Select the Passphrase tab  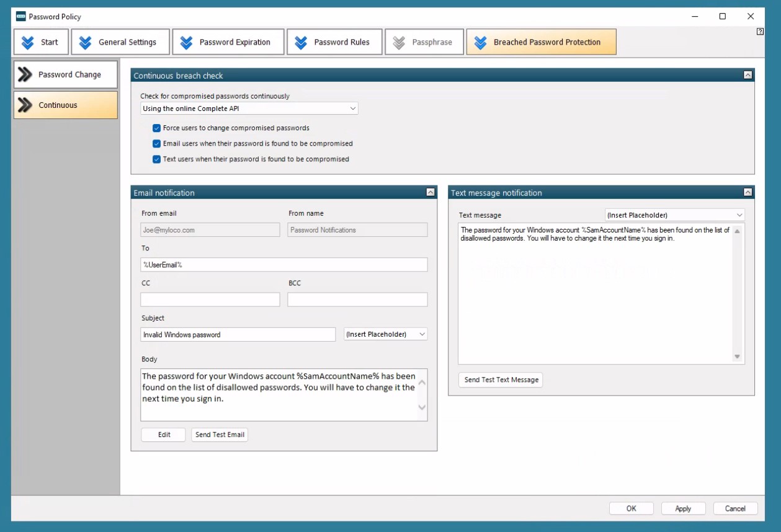(x=424, y=42)
